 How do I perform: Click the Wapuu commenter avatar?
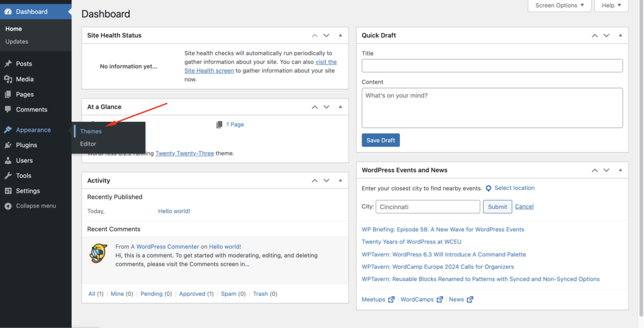point(98,253)
